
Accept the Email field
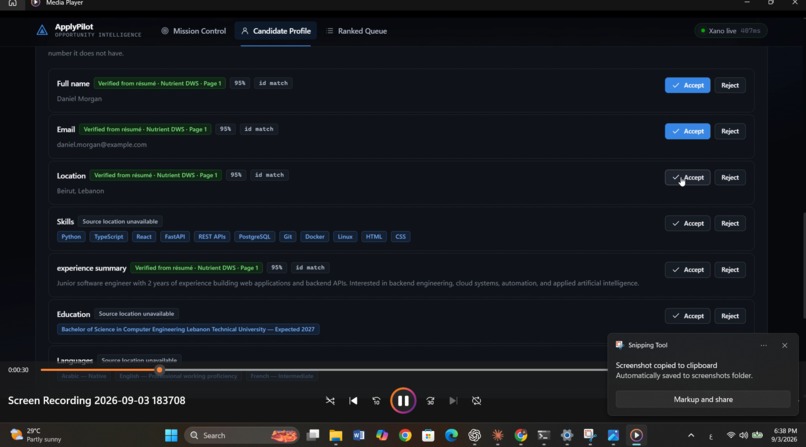(687, 132)
